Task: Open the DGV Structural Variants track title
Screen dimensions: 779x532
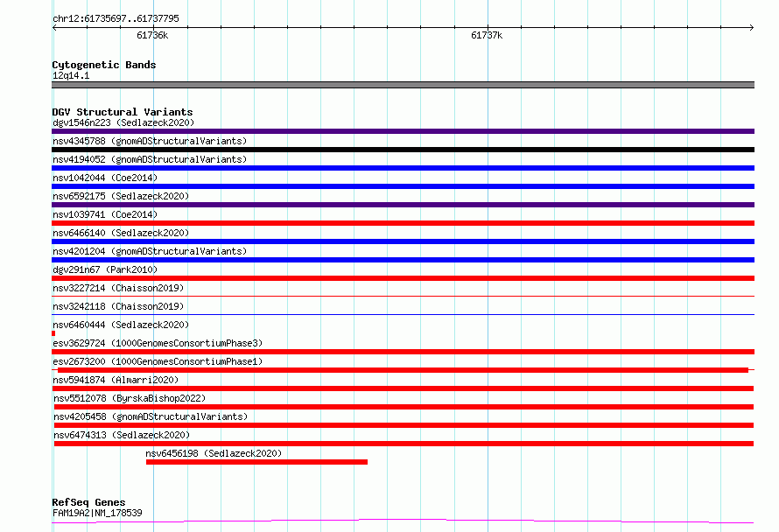Action: (123, 112)
